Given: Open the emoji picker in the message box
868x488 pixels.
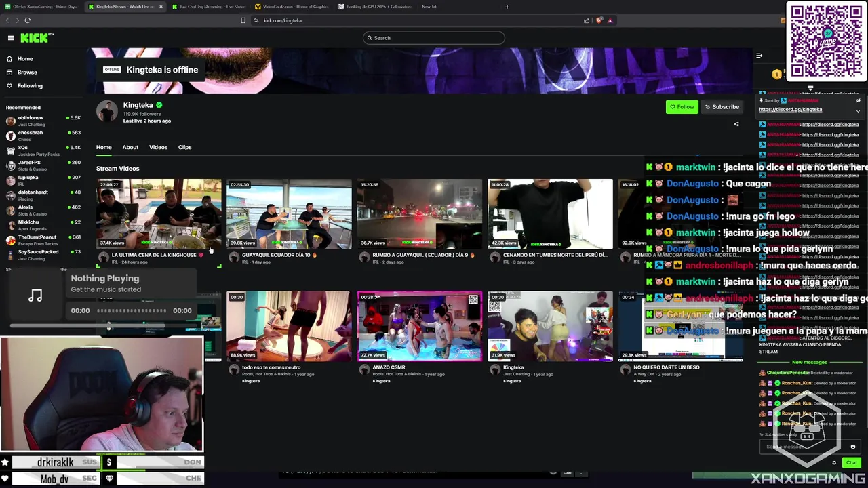Looking at the screenshot, I should click(853, 447).
